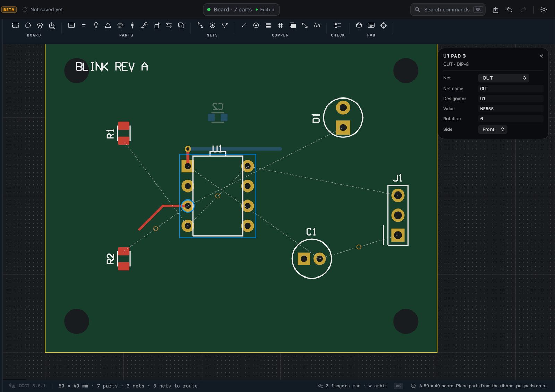
Task: Open the 3D box view in Fab
Action: point(359,25)
